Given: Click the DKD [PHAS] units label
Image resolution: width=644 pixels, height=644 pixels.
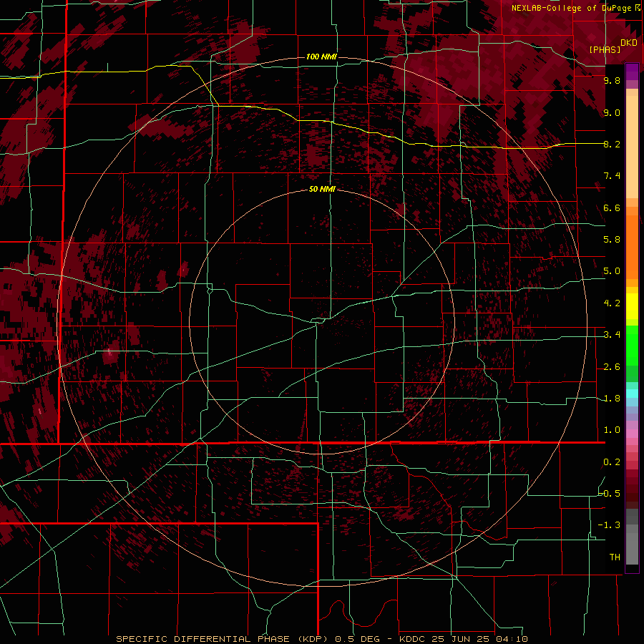Looking at the screenshot, I should click(613, 46).
